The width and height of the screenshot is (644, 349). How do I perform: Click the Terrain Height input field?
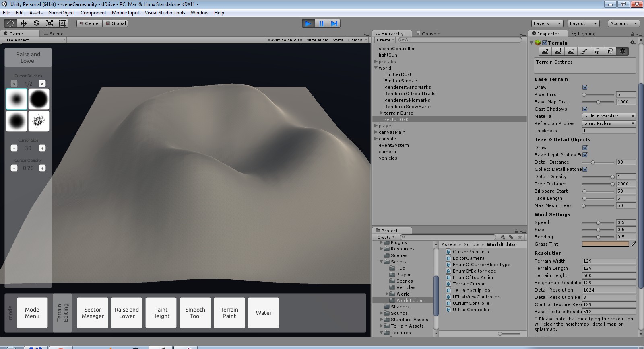pyautogui.click(x=609, y=275)
